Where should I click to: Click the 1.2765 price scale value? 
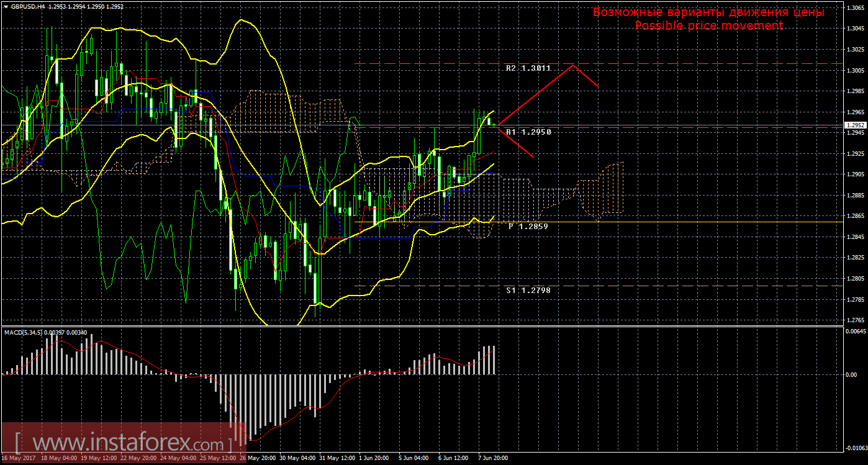point(856,320)
